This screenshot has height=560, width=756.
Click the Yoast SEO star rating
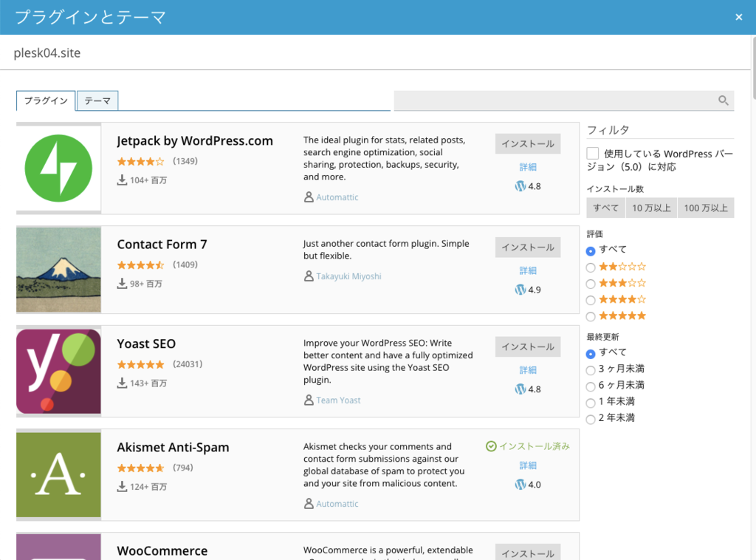pyautogui.click(x=141, y=364)
